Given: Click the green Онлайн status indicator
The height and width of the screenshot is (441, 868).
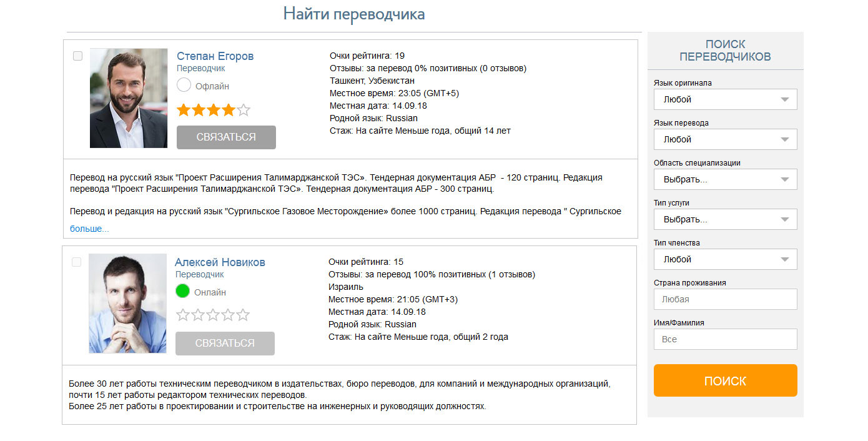Looking at the screenshot, I should [182, 290].
